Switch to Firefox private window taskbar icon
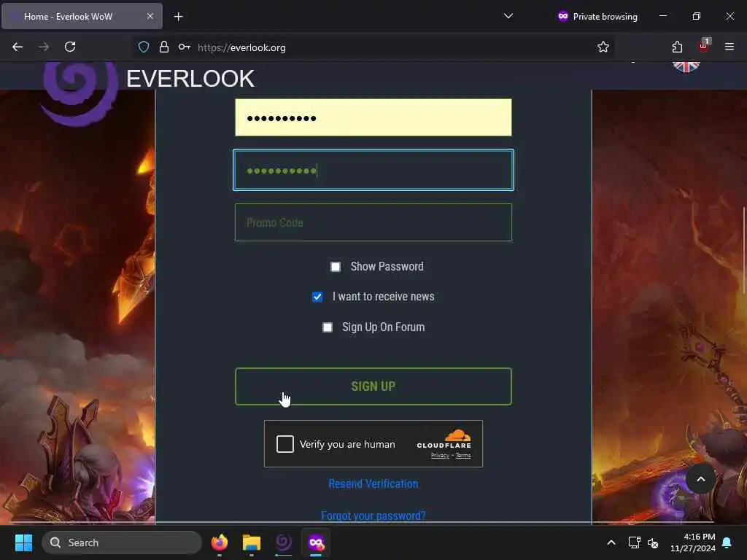Viewport: 747px width, 560px height. point(316,542)
